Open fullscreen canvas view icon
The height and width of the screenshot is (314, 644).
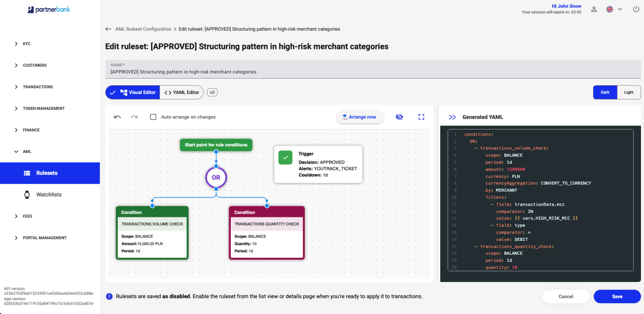pyautogui.click(x=421, y=117)
